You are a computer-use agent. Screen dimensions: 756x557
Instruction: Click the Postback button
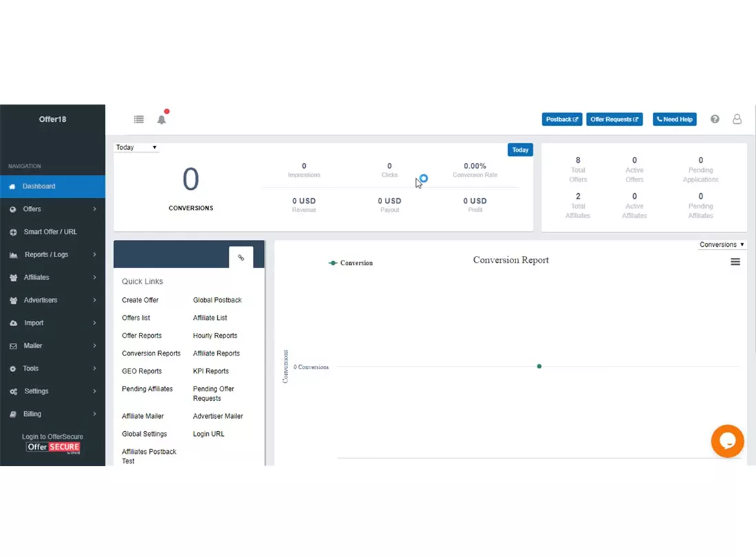(x=562, y=119)
